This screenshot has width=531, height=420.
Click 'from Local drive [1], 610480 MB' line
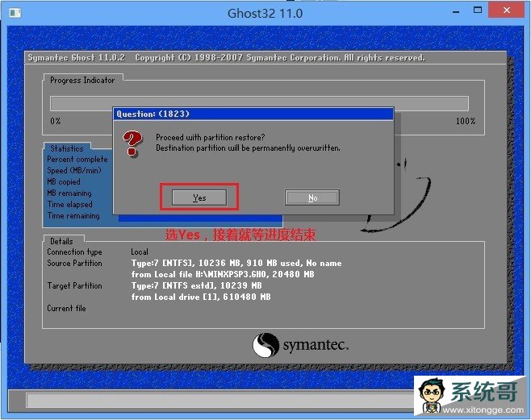[201, 297]
